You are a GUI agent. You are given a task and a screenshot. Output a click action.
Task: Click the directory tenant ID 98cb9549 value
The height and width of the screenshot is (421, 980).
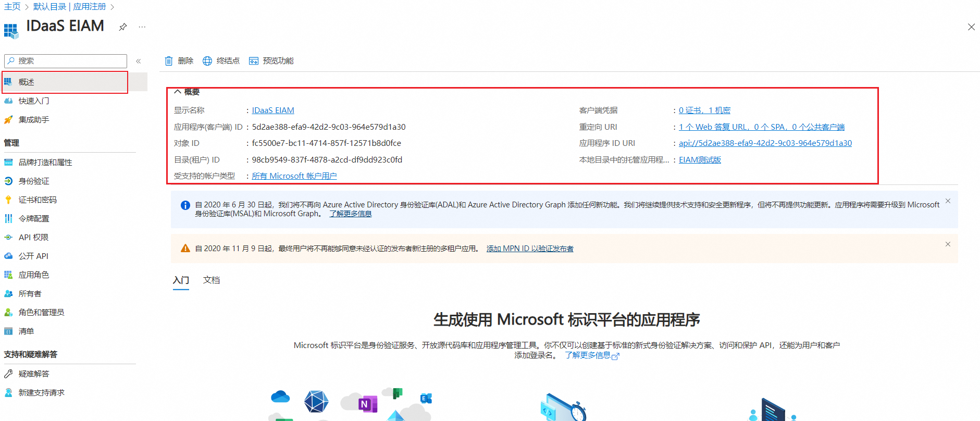click(x=327, y=160)
